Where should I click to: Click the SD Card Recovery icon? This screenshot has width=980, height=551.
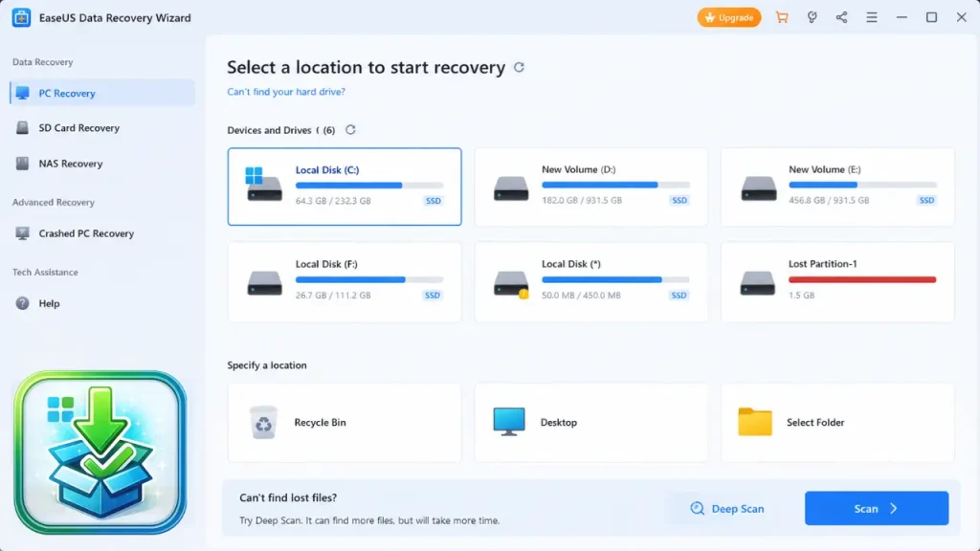pos(23,127)
